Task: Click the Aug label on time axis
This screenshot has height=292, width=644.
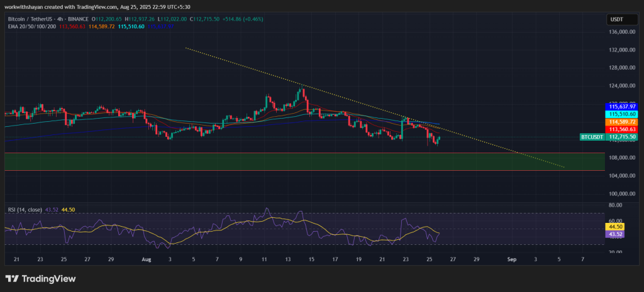Action: coord(146,259)
